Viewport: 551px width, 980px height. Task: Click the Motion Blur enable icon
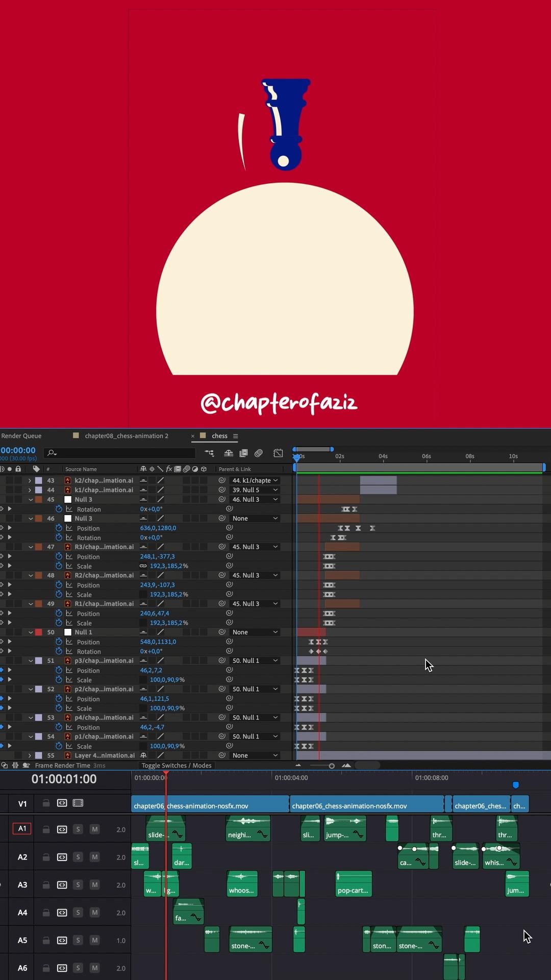click(x=259, y=453)
